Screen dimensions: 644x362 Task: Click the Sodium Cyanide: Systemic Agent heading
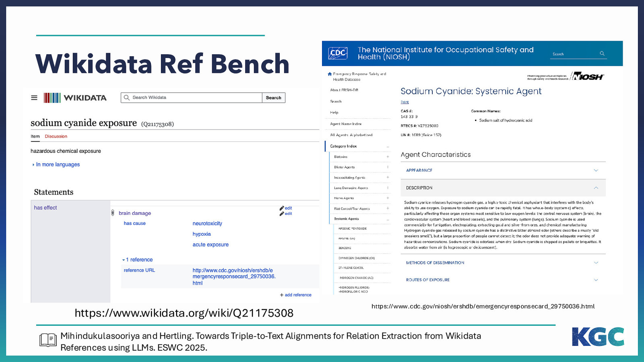pyautogui.click(x=471, y=91)
